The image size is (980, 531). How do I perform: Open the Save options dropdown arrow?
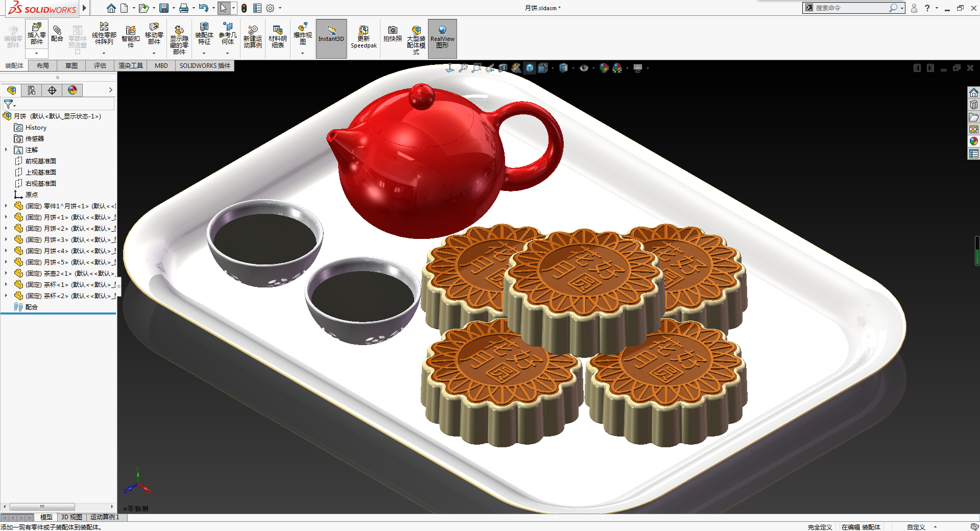point(174,8)
